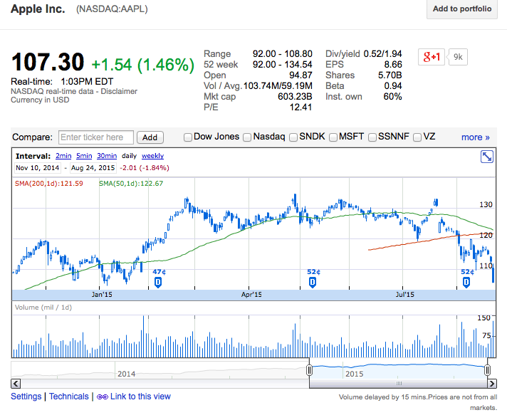Click the Nov 10, 2014 start date field
The height and width of the screenshot is (420, 507).
click(x=38, y=168)
